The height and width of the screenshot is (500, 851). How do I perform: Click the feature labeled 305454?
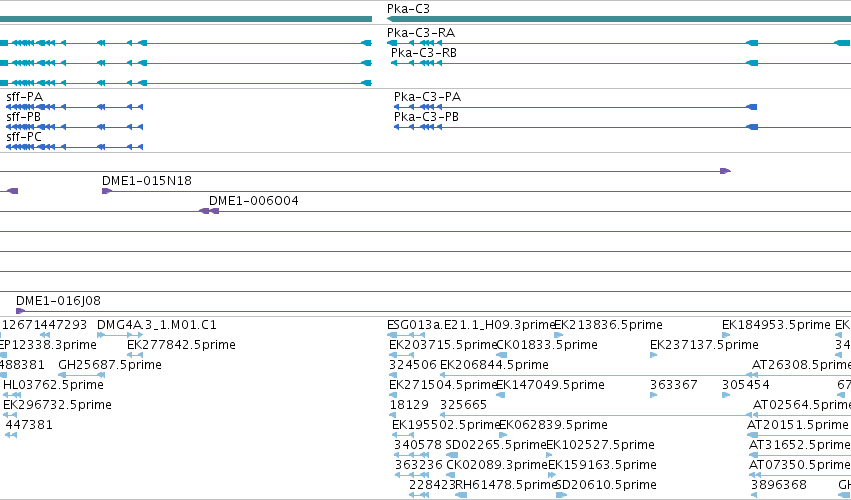point(746,385)
